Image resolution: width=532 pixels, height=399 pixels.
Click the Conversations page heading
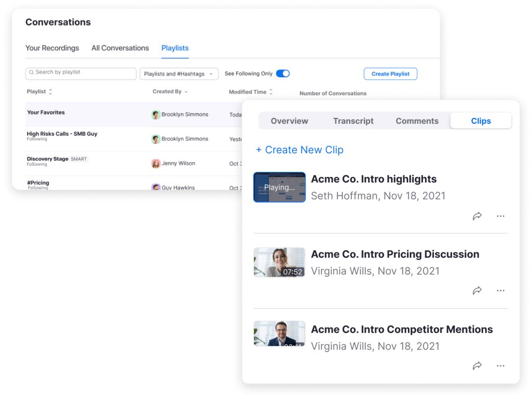point(58,22)
